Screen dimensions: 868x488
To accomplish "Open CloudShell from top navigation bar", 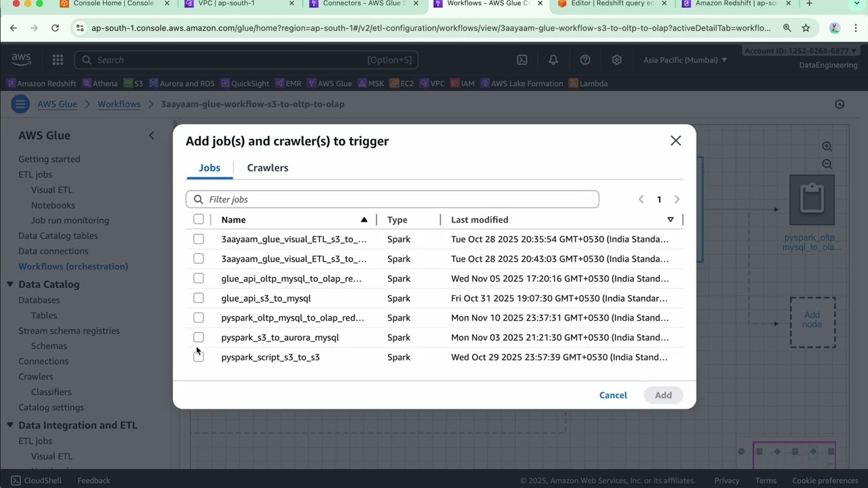I will pos(521,60).
